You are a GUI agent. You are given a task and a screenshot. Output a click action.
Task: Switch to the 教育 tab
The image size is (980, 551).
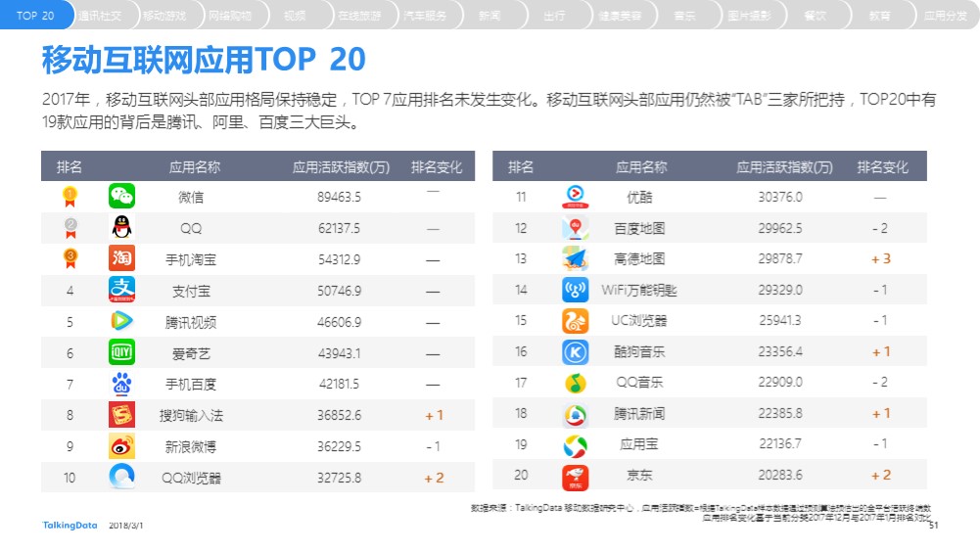[x=880, y=16]
